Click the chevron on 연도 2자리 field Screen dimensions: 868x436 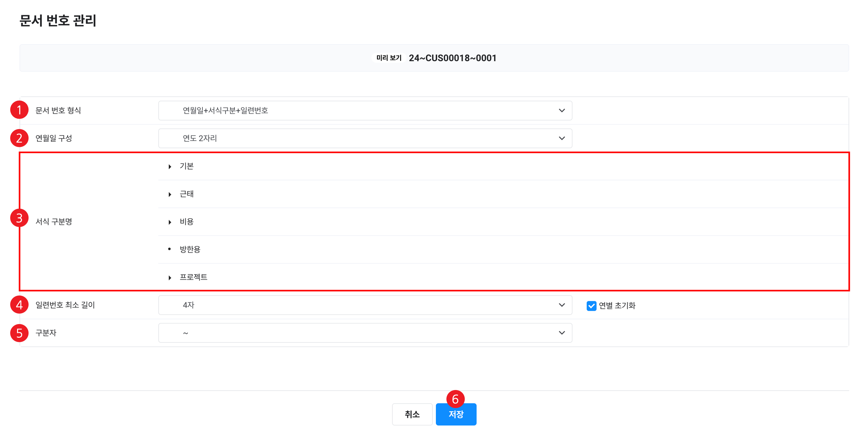[x=561, y=138]
